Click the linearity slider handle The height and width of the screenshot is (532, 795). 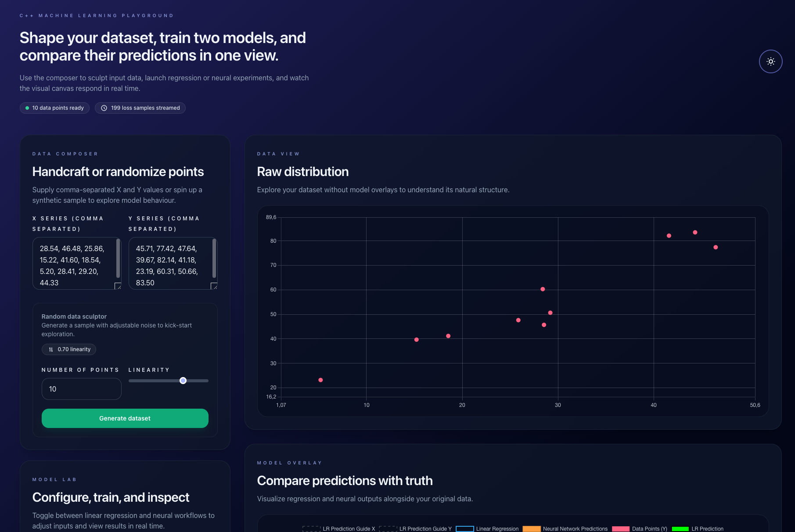[183, 381]
